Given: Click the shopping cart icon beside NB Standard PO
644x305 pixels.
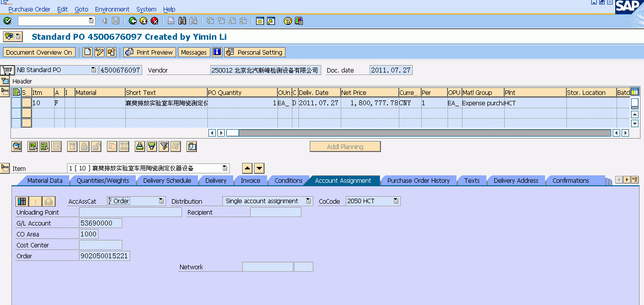Looking at the screenshot, I should (x=7, y=70).
